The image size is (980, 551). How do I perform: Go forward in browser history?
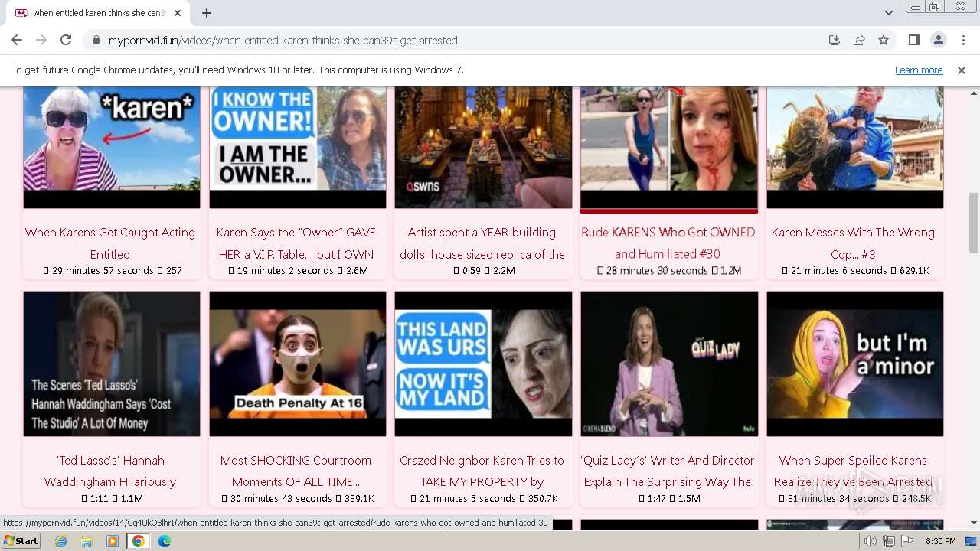pyautogui.click(x=41, y=40)
